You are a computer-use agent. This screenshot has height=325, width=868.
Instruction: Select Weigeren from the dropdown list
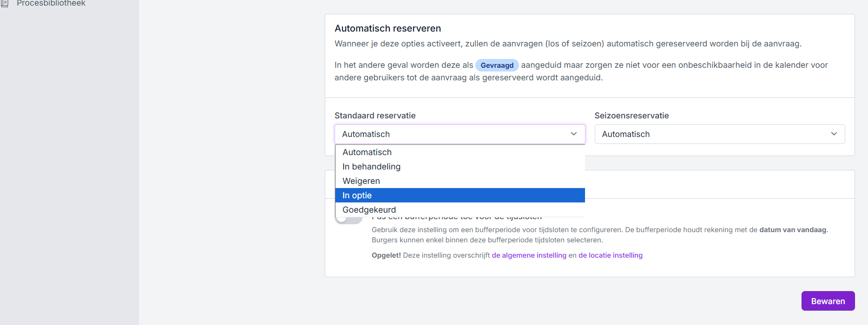pyautogui.click(x=361, y=181)
